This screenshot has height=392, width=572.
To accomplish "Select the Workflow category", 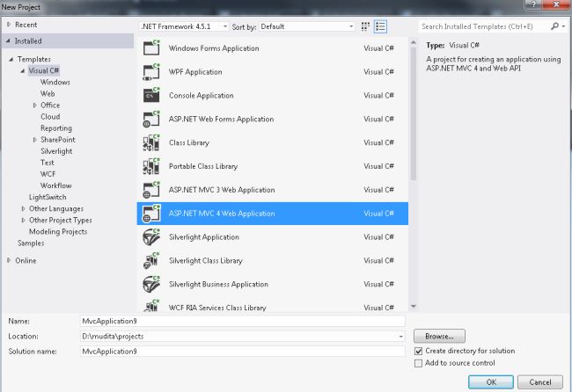I will (55, 185).
